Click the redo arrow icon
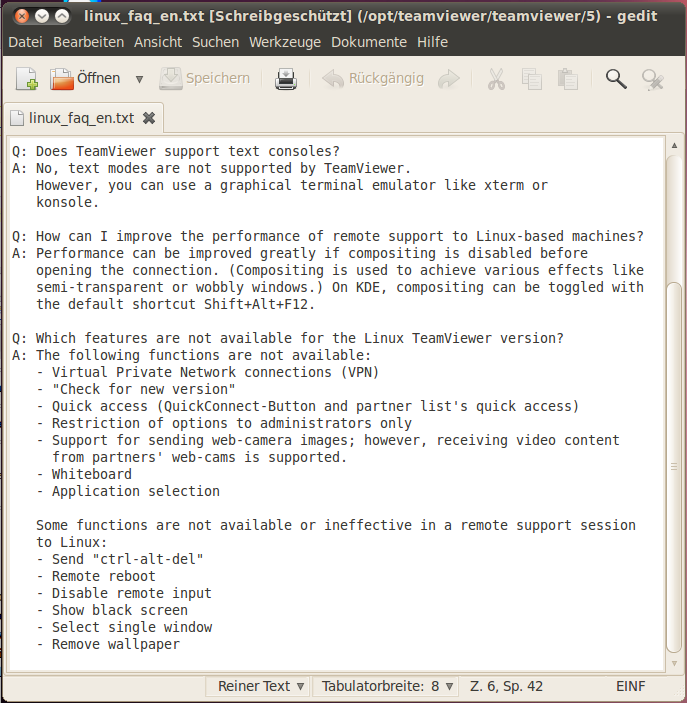This screenshot has height=703, width=687. click(449, 79)
